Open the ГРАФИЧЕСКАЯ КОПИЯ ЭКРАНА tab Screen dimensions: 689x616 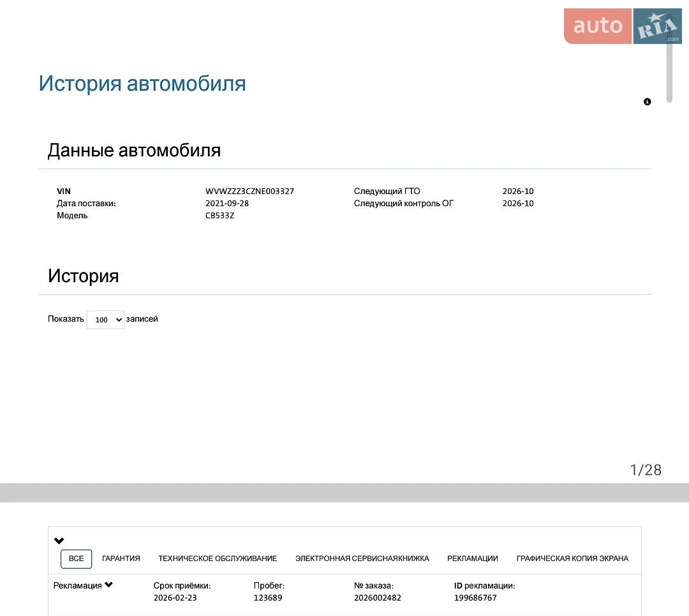572,559
